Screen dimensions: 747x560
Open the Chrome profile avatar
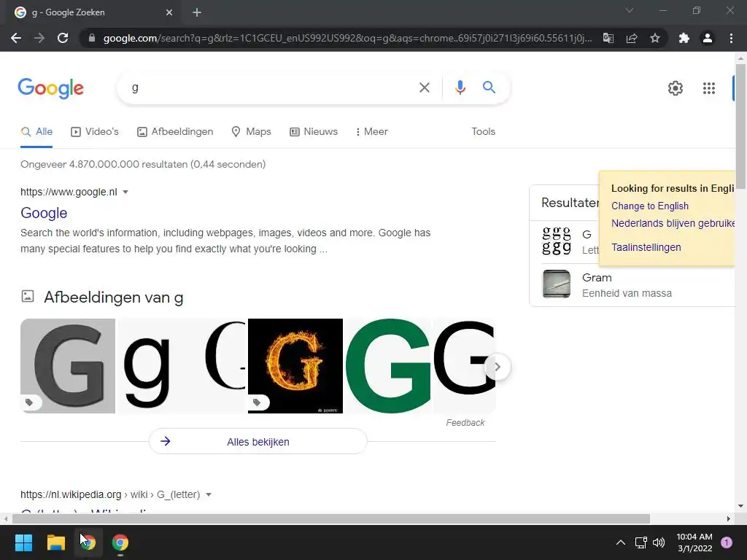tap(708, 38)
